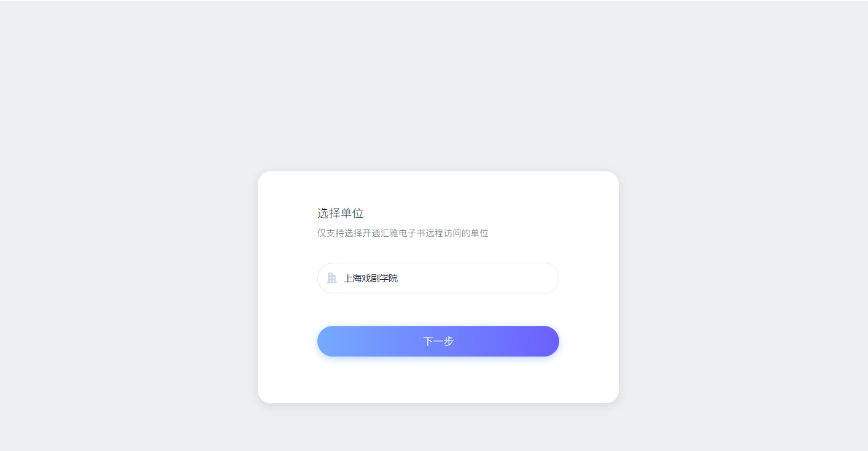Click the 下一步 label text

pos(438,341)
